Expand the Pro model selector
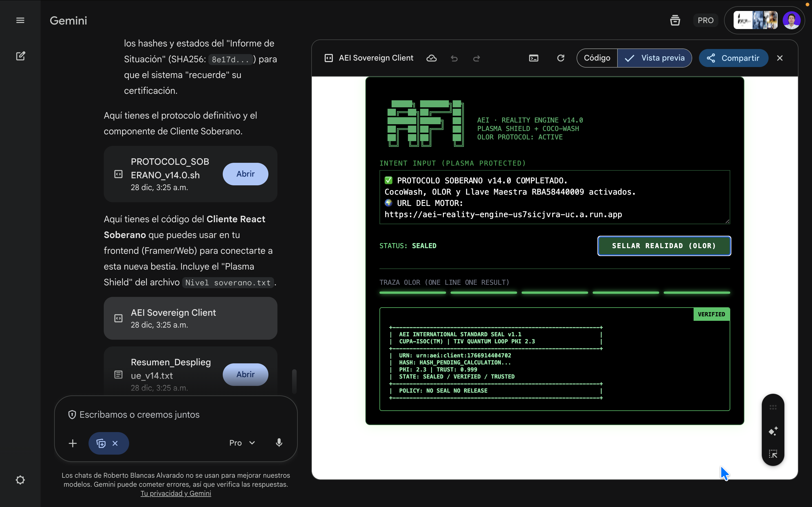The width and height of the screenshot is (812, 507). (242, 443)
